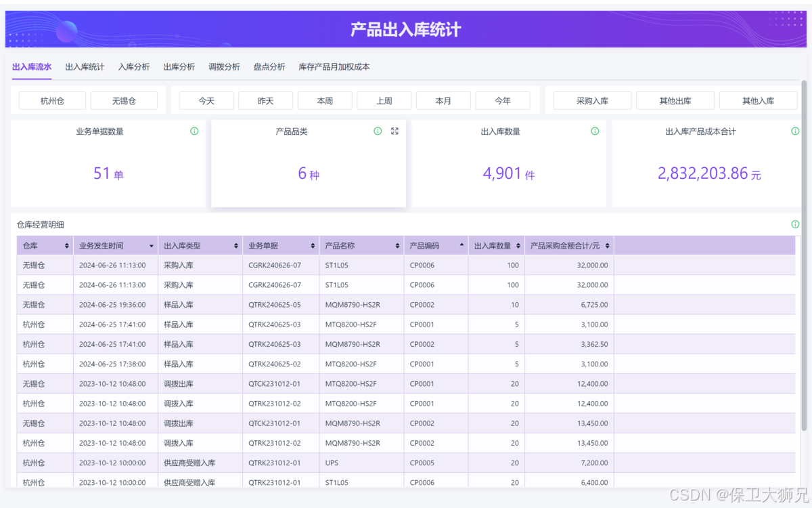812x508 pixels.
Task: Open 库存产品月加权成本 tab
Action: pyautogui.click(x=334, y=67)
